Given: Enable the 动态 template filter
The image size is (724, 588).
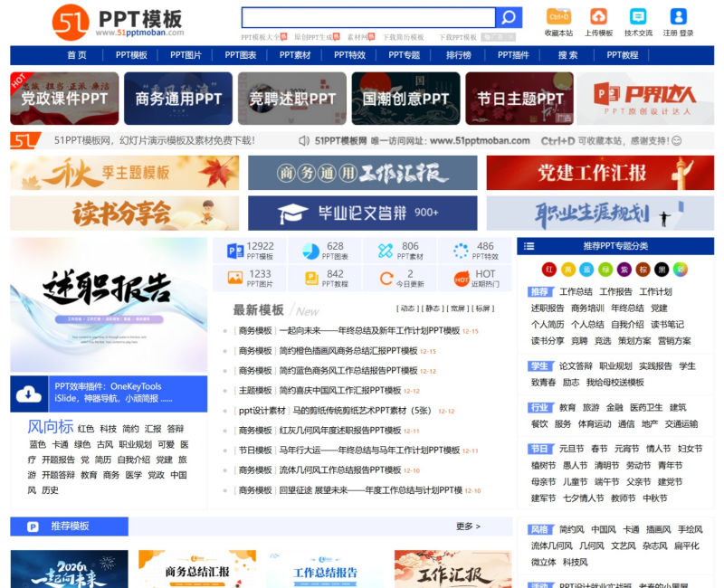Looking at the screenshot, I should click(405, 309).
